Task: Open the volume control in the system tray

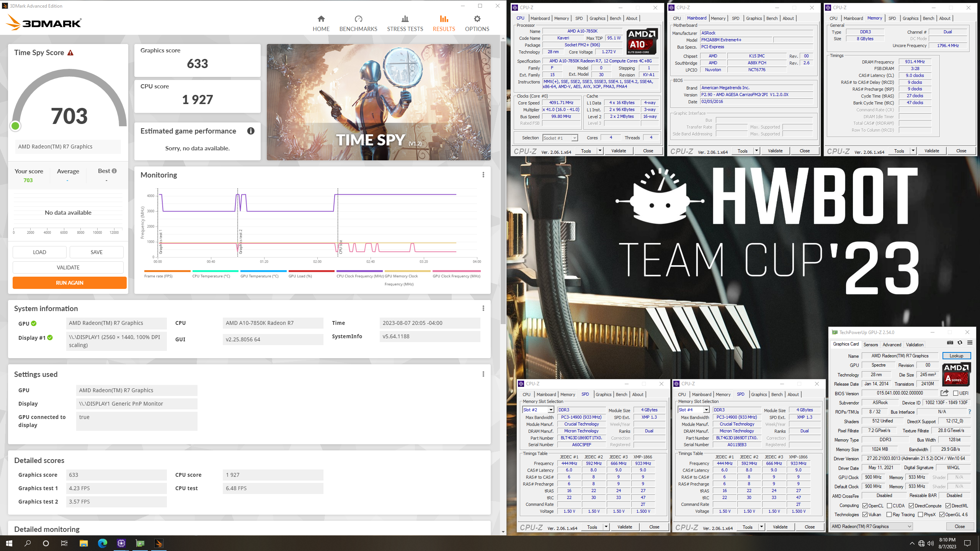Action: tap(931, 543)
